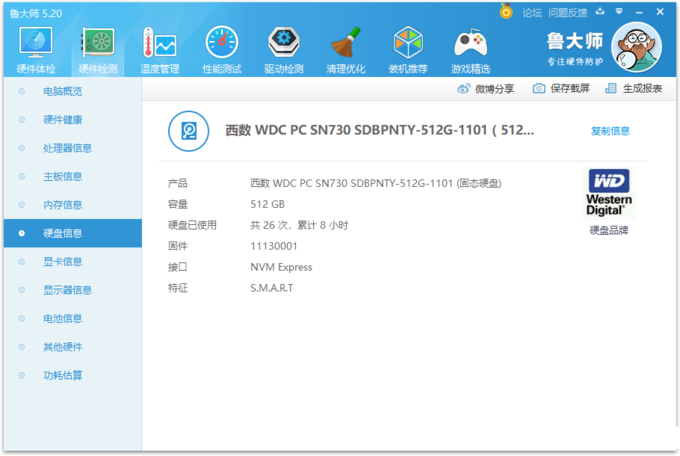Viewport: 680px width, 456px height.
Task: Click the disk title 西数 WDC PC SN730
Action: point(379,130)
